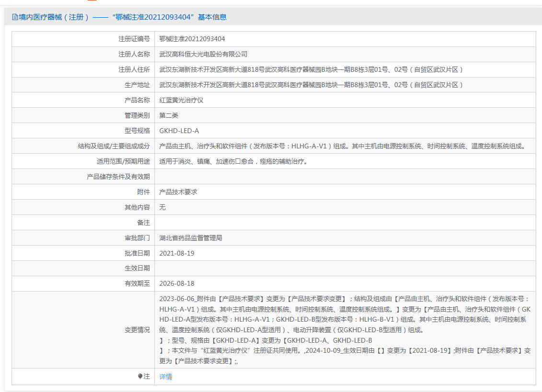Click the 审批部门 row label
542x392 pixels.
click(x=137, y=238)
